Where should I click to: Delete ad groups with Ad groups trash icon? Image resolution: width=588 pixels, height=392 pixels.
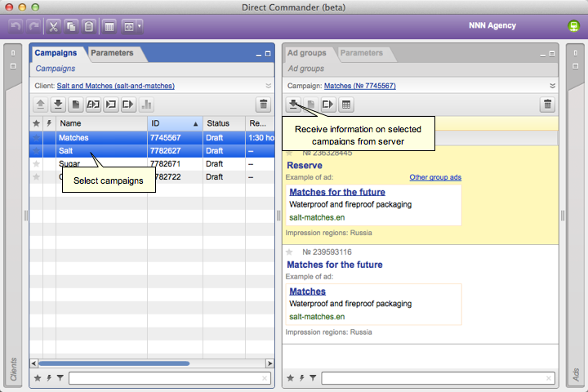547,105
